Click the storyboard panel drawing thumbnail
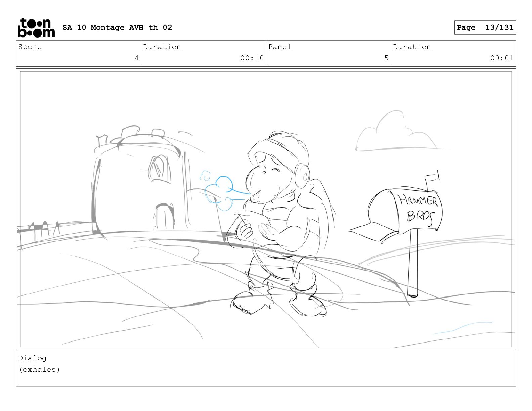532x411 pixels. coord(266,209)
